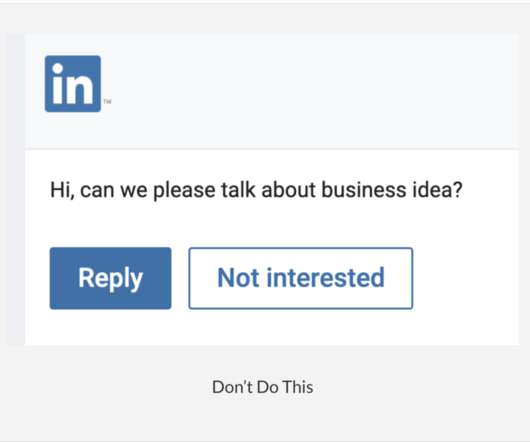Click the question mark ending the message
The width and height of the screenshot is (530, 442).
coord(458,189)
